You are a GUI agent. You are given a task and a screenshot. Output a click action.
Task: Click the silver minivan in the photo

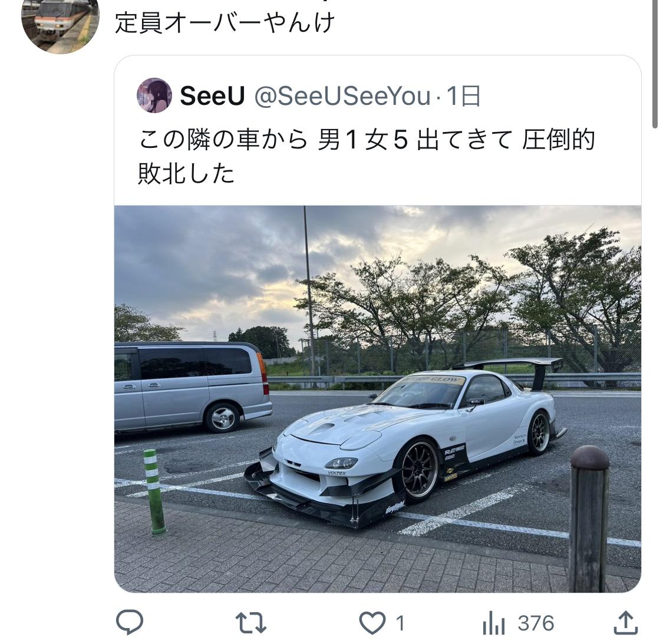tap(192, 386)
